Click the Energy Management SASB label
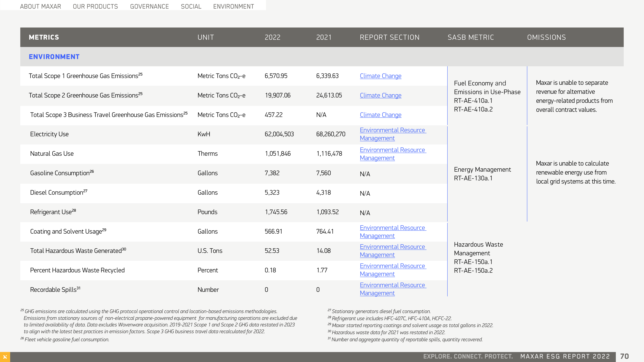This screenshot has width=644, height=362. click(x=483, y=170)
